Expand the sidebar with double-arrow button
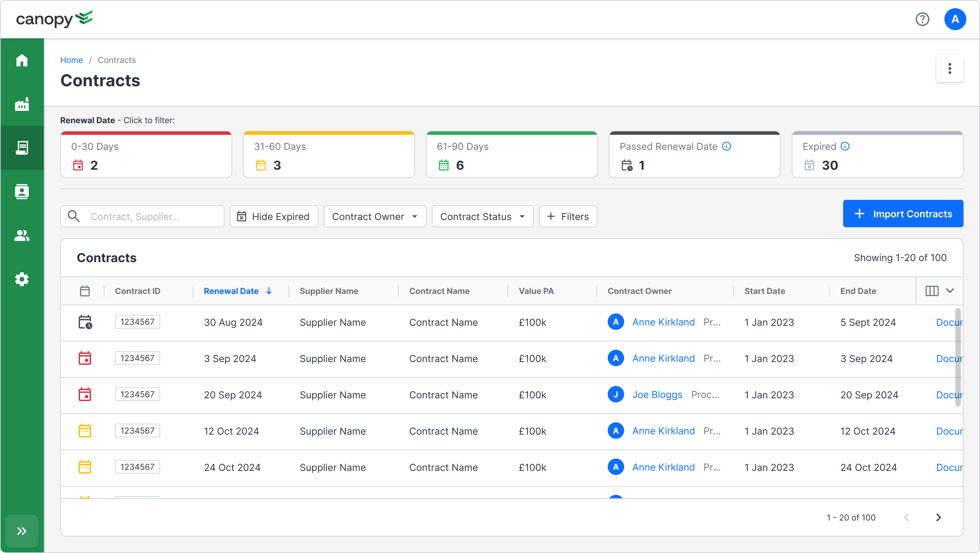 [x=22, y=530]
